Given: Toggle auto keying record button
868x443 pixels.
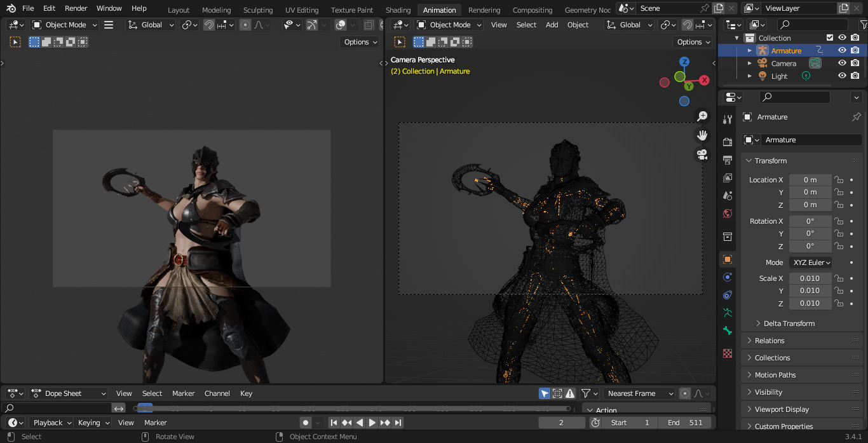Looking at the screenshot, I should pos(306,423).
